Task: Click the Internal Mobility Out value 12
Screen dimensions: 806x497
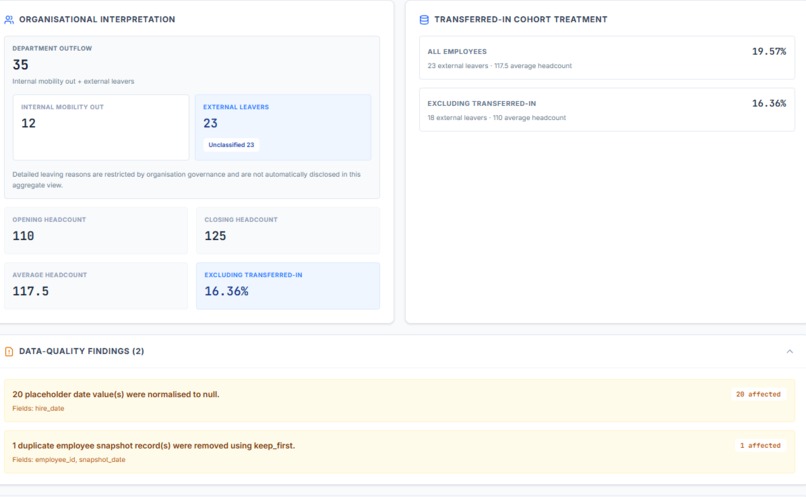Action: (28, 123)
